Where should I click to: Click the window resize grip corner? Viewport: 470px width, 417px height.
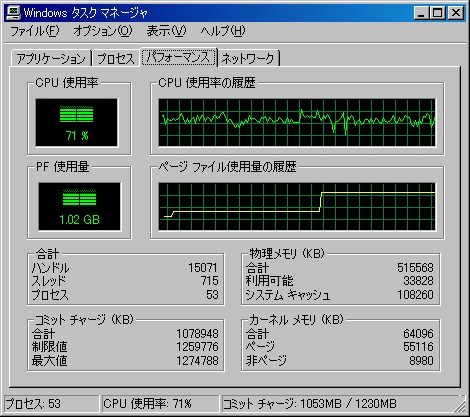click(461, 406)
